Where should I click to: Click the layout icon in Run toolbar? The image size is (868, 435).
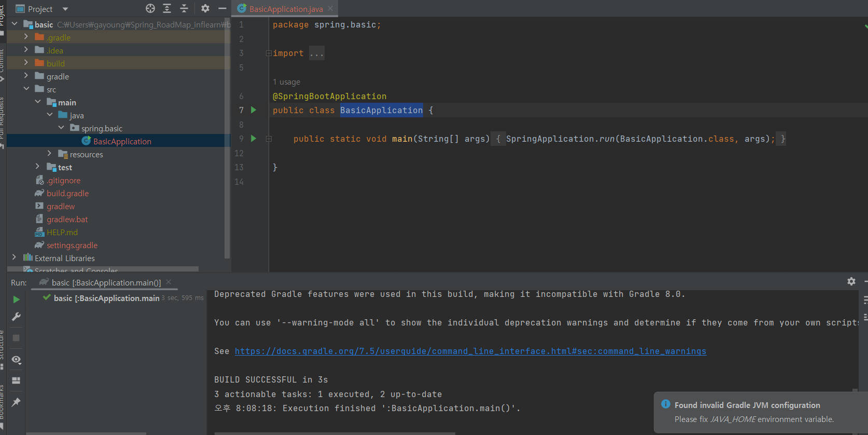click(x=16, y=380)
